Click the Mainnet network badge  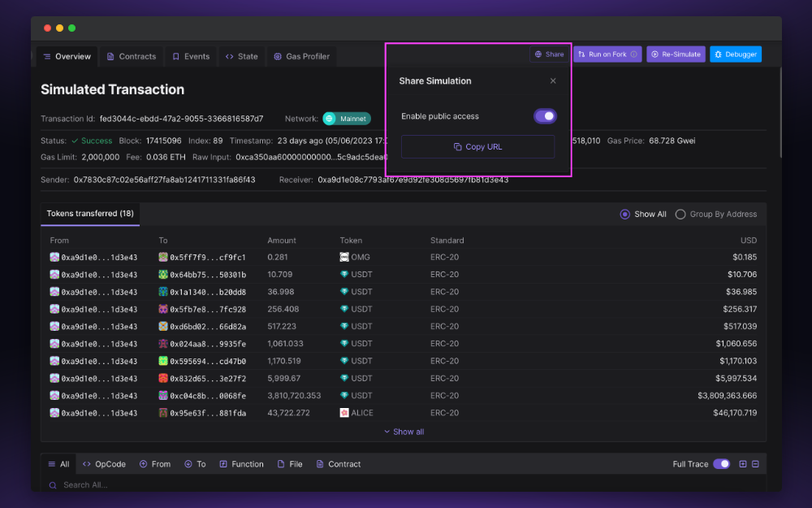pos(348,118)
